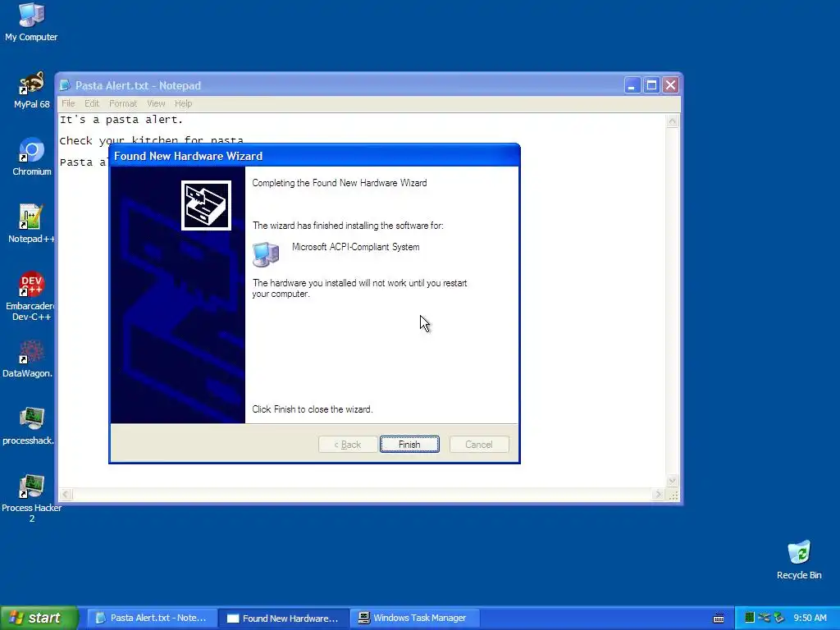Click the Safely Remove Hardware tray icon

coord(779,618)
